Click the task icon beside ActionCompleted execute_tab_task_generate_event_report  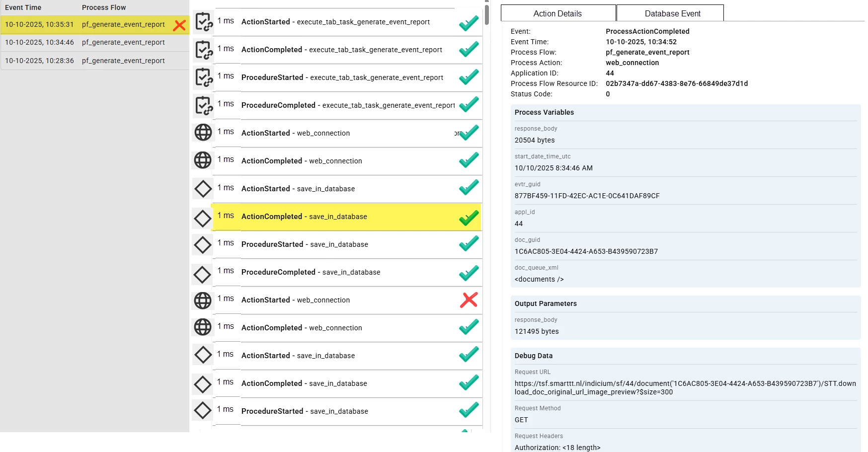(203, 50)
